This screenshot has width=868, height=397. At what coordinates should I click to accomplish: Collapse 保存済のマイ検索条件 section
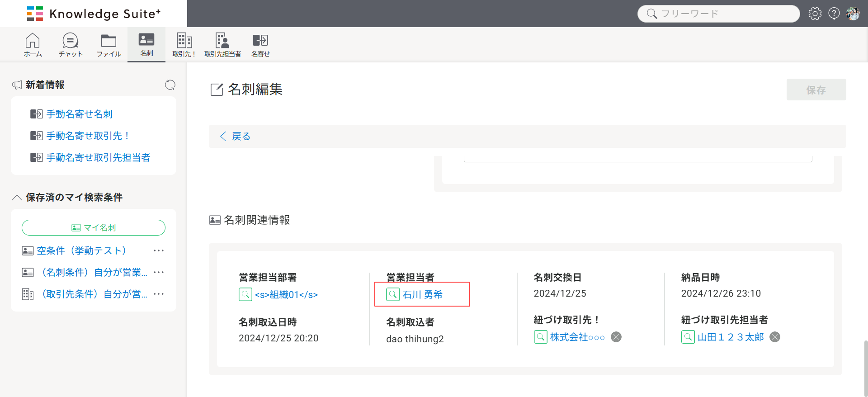click(17, 197)
